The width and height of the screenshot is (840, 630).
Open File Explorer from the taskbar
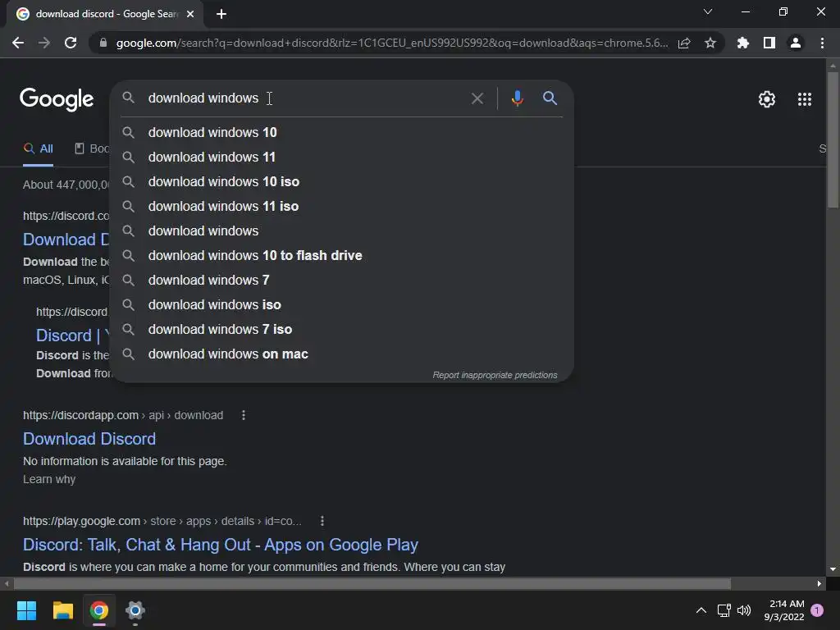click(62, 610)
